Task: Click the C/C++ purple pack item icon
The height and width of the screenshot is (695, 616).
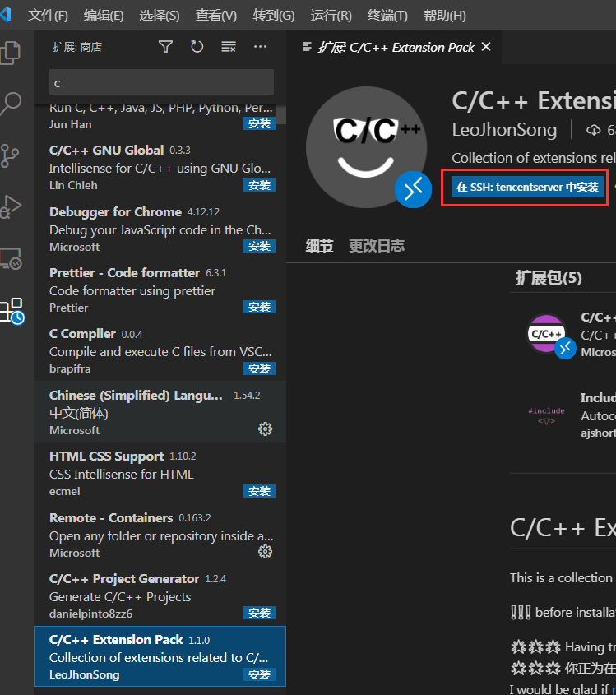Action: click(546, 334)
